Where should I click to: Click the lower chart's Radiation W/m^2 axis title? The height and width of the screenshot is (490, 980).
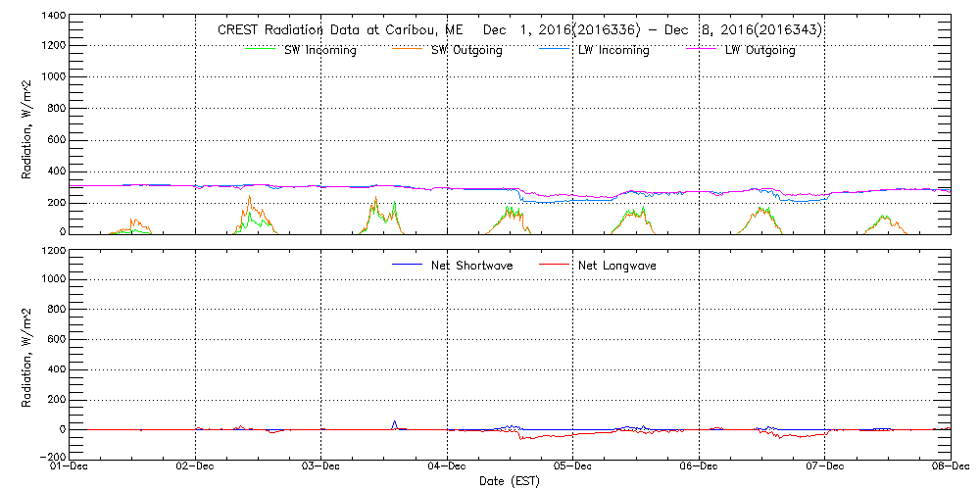[28, 354]
